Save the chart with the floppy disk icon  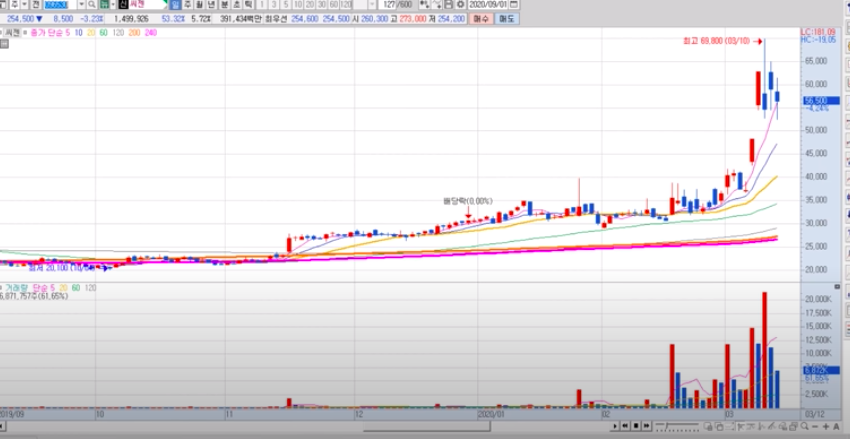(x=448, y=4)
